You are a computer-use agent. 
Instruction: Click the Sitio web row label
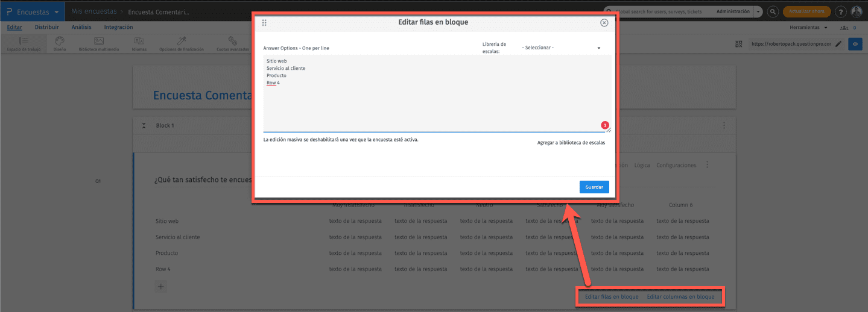point(167,221)
